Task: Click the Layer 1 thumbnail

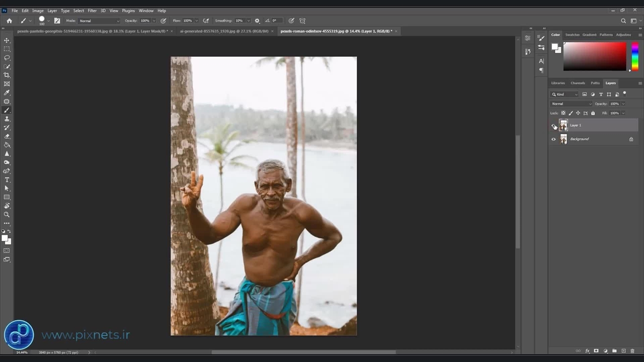Action: [563, 126]
